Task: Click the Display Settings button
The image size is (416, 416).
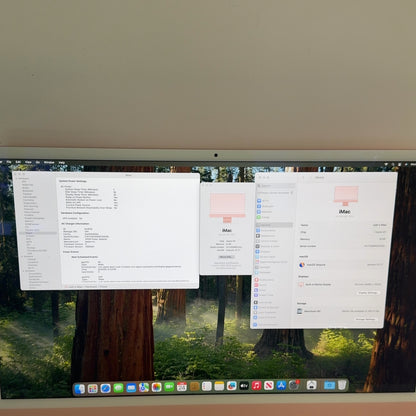Action: tap(368, 293)
